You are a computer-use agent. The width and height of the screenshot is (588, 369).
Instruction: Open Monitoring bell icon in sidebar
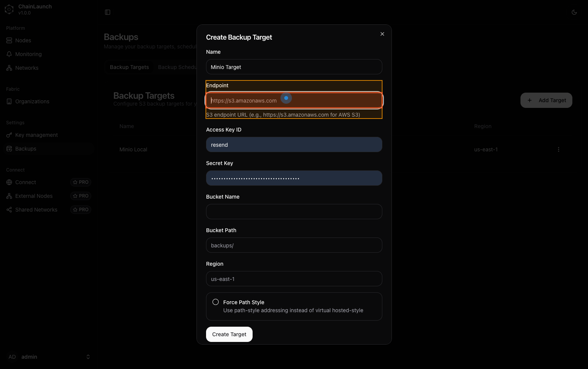10,54
